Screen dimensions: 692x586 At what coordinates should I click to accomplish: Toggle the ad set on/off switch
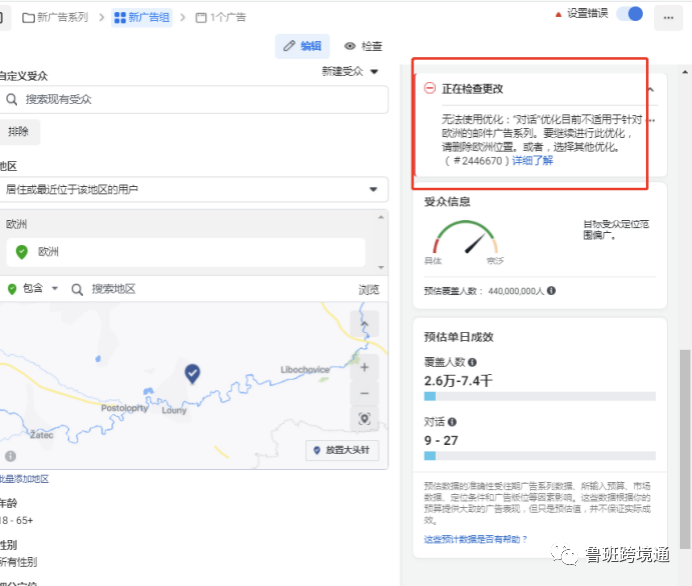(x=630, y=14)
